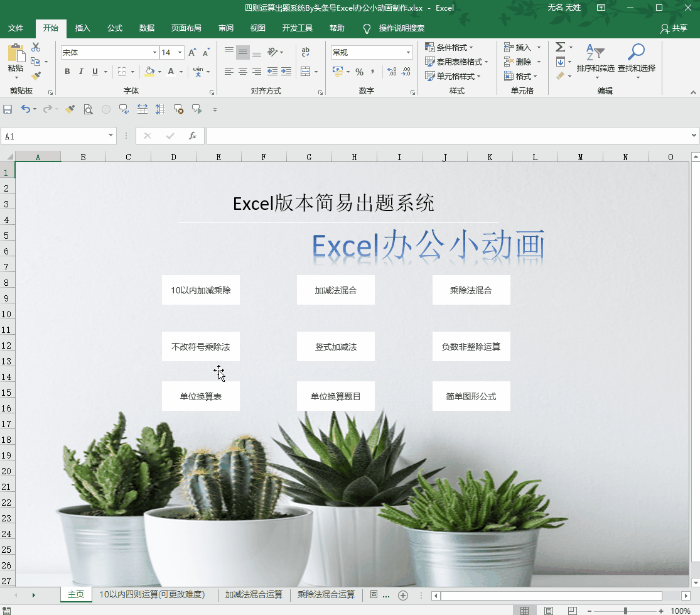700x615 pixels.
Task: Click into the formula bar input
Action: (x=448, y=136)
